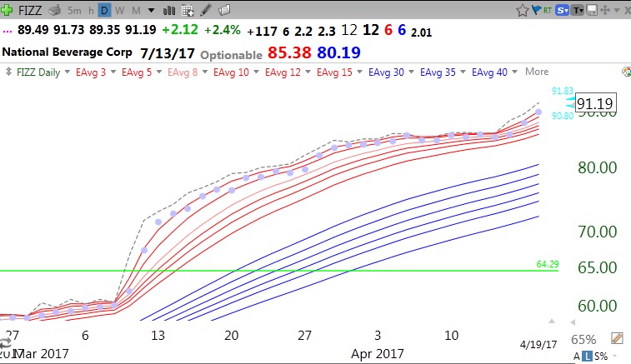Click the move arrows icon

pyautogui.click(x=605, y=10)
